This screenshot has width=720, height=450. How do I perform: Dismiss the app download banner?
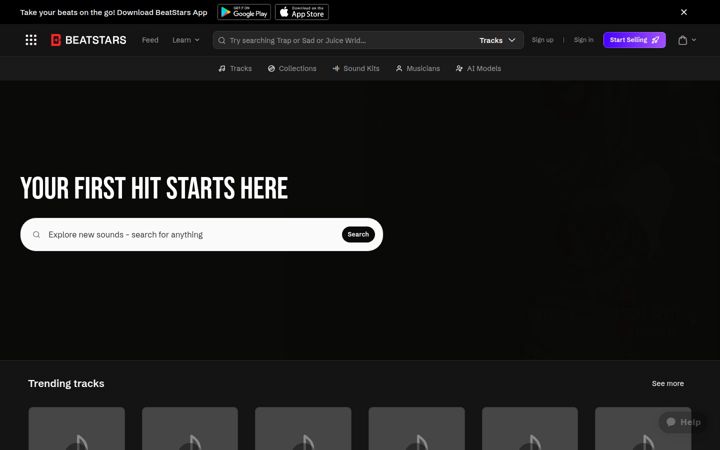point(684,12)
